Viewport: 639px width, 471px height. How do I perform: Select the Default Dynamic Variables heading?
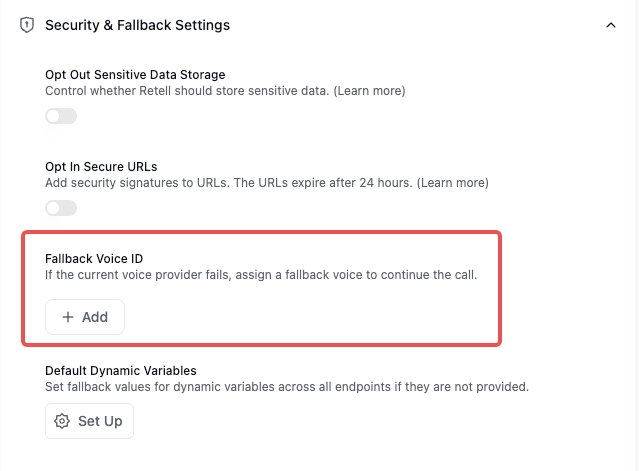(121, 371)
